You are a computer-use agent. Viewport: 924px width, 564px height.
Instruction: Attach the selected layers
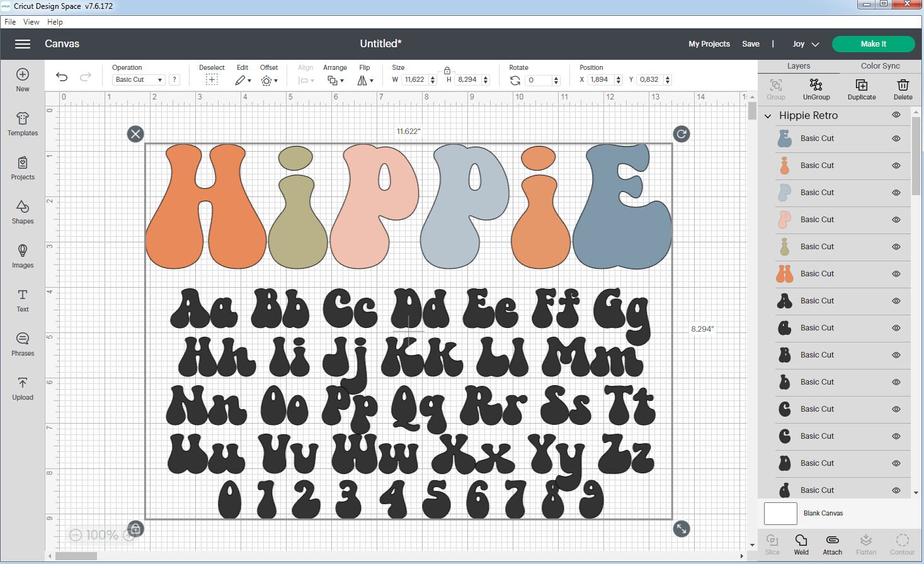[x=832, y=543]
